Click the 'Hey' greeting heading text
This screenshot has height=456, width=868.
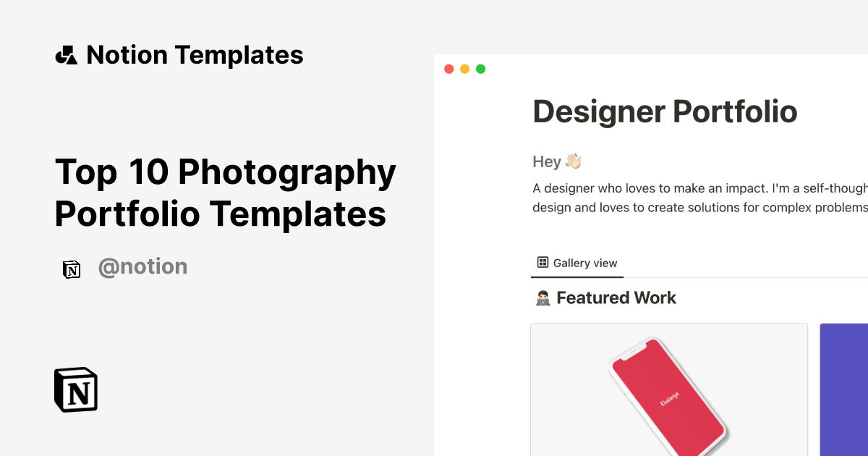(x=546, y=161)
